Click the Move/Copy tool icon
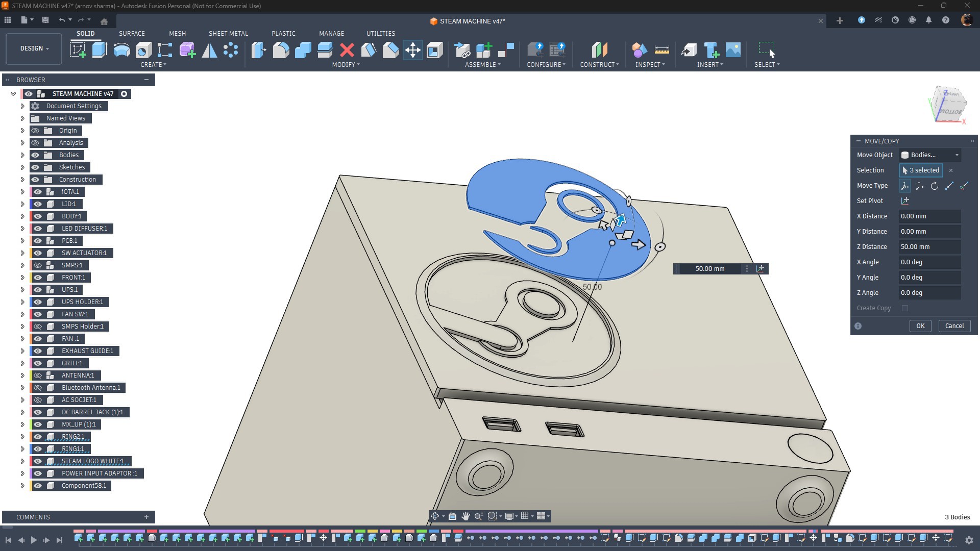This screenshot has width=980, height=551. click(x=412, y=50)
